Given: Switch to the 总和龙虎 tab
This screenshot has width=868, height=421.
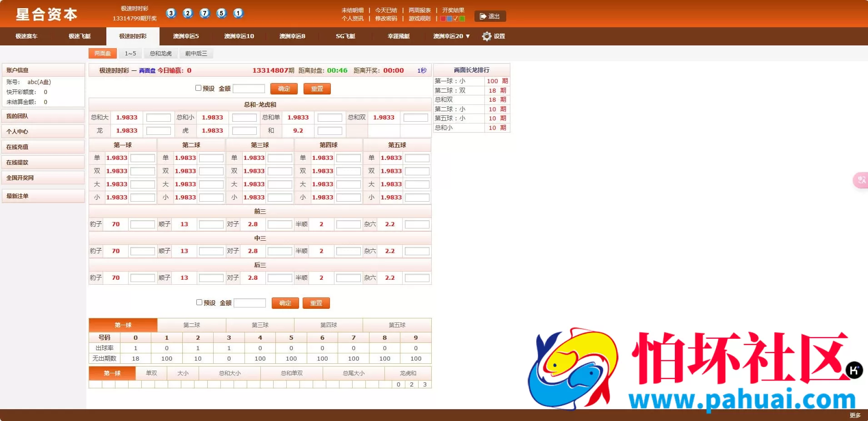Looking at the screenshot, I should click(x=160, y=53).
